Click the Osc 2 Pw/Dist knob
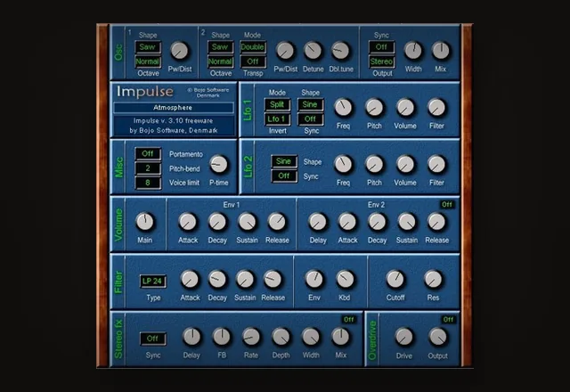 [x=285, y=51]
